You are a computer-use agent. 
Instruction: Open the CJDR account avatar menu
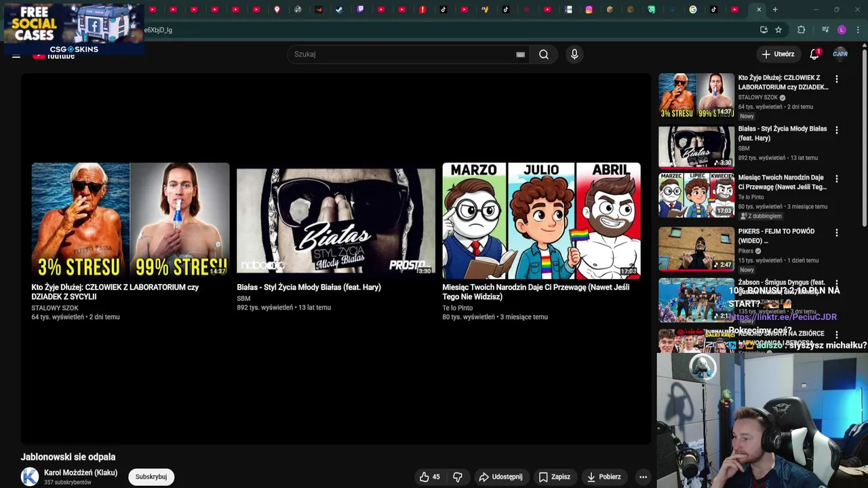coord(840,54)
